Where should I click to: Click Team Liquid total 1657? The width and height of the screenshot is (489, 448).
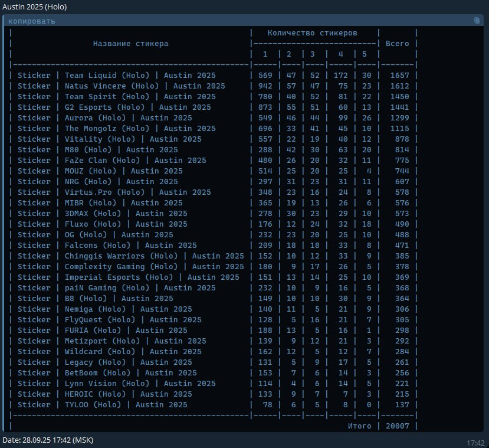pyautogui.click(x=399, y=75)
